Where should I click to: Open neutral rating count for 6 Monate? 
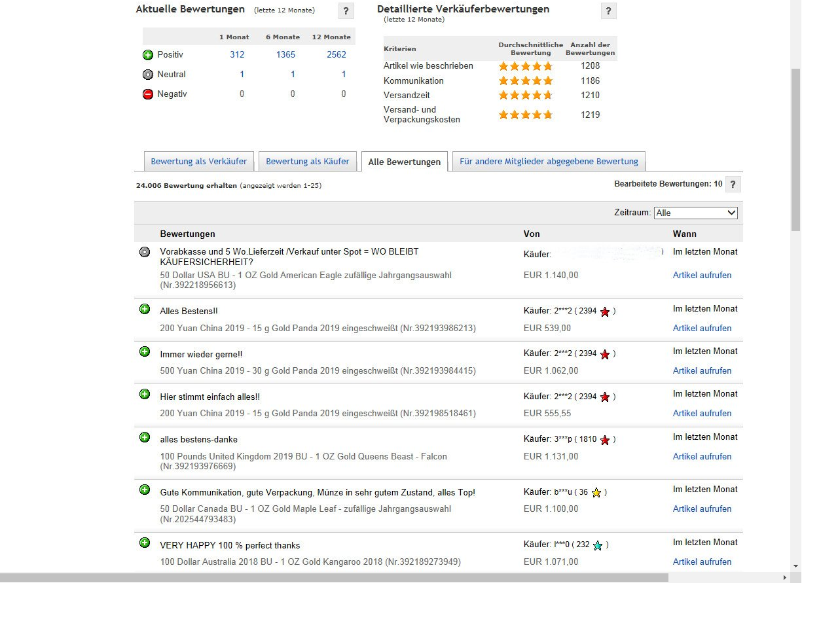pos(293,75)
